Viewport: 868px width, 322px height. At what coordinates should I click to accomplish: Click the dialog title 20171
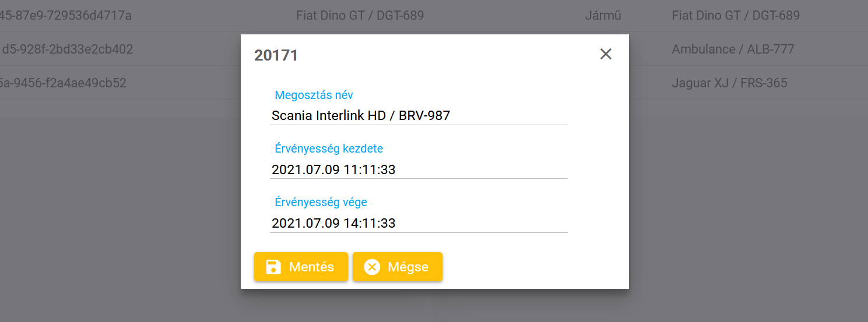tap(276, 55)
